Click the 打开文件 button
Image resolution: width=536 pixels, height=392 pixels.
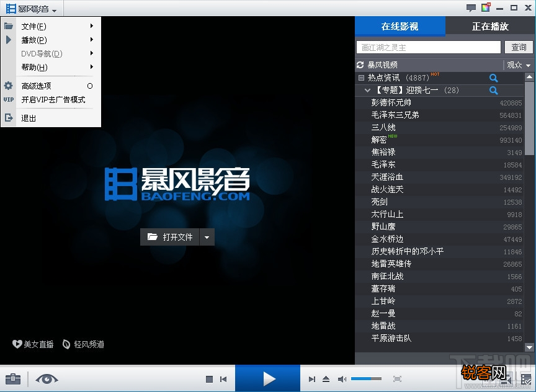tap(170, 237)
